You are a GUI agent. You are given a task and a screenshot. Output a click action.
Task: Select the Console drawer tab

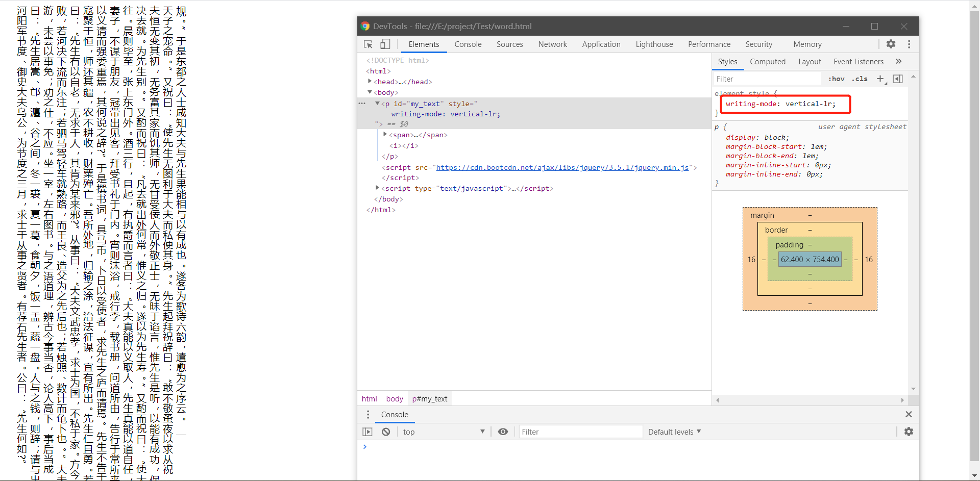[395, 415]
